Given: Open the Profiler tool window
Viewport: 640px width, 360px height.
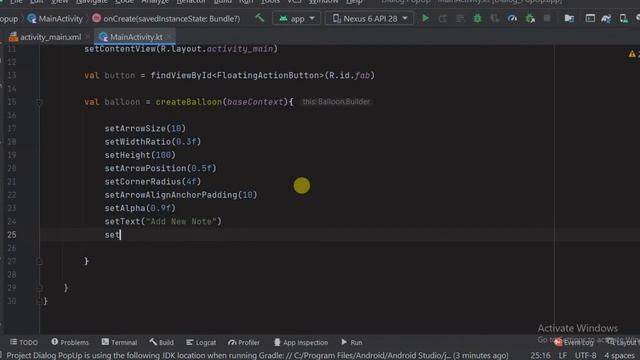Looking at the screenshot, I should [x=244, y=342].
